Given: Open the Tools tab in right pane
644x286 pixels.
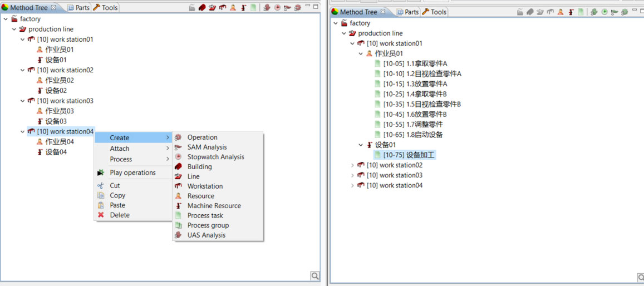Looking at the screenshot, I should tap(434, 12).
